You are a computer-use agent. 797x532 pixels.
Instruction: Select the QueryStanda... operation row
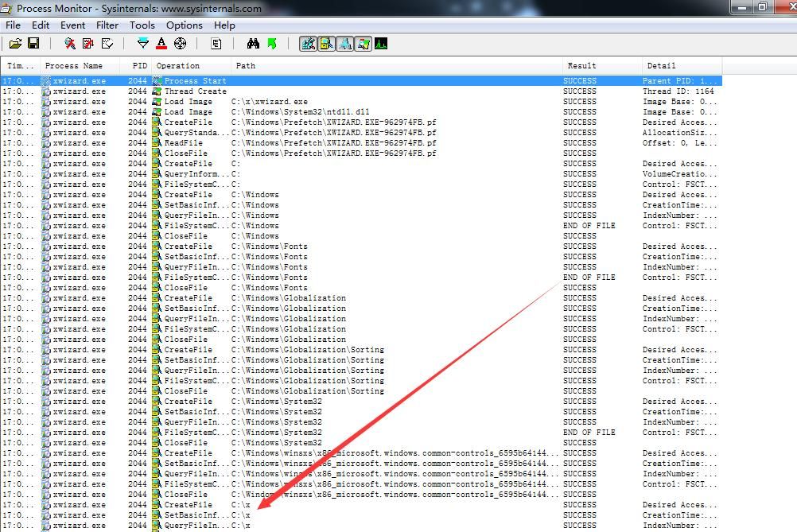coord(361,133)
